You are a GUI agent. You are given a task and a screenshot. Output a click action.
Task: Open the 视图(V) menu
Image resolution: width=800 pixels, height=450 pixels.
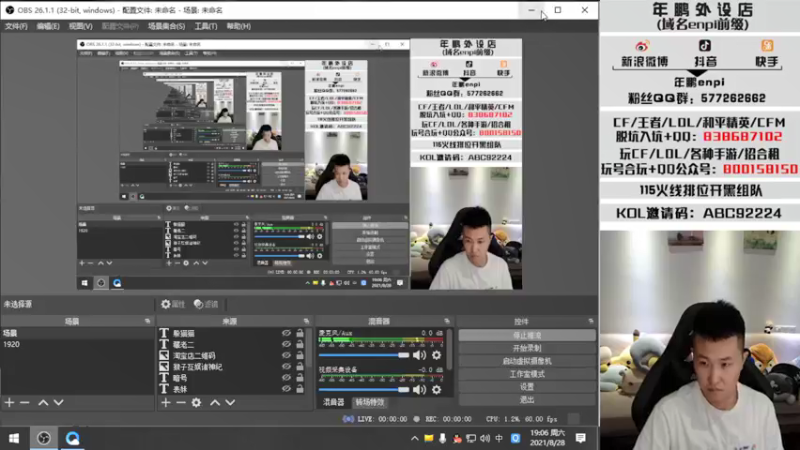click(x=81, y=26)
